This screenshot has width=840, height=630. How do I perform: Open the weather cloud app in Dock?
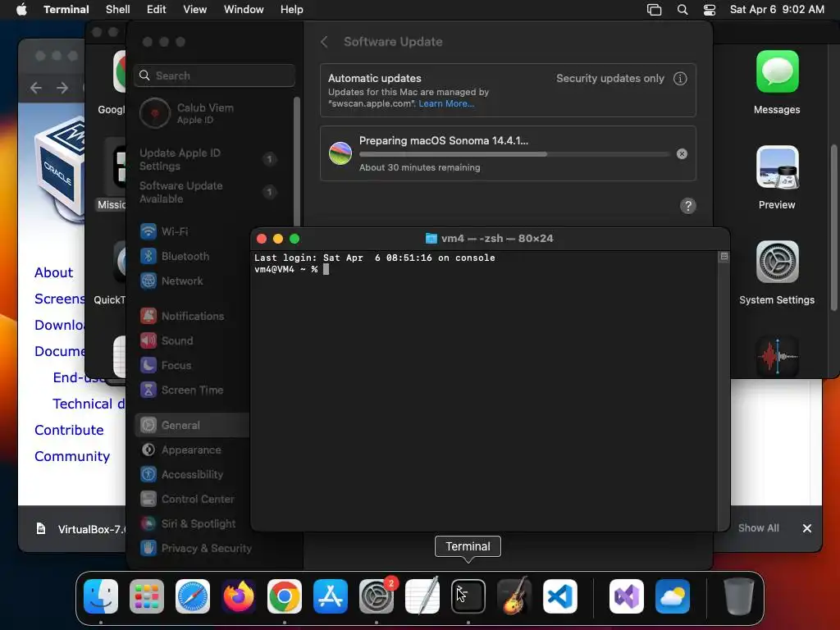[x=673, y=596]
